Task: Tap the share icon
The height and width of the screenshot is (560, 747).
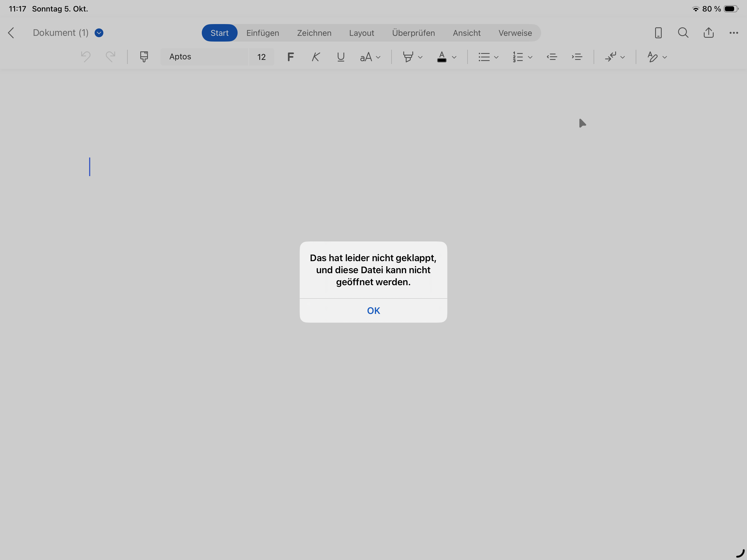Action: click(708, 33)
